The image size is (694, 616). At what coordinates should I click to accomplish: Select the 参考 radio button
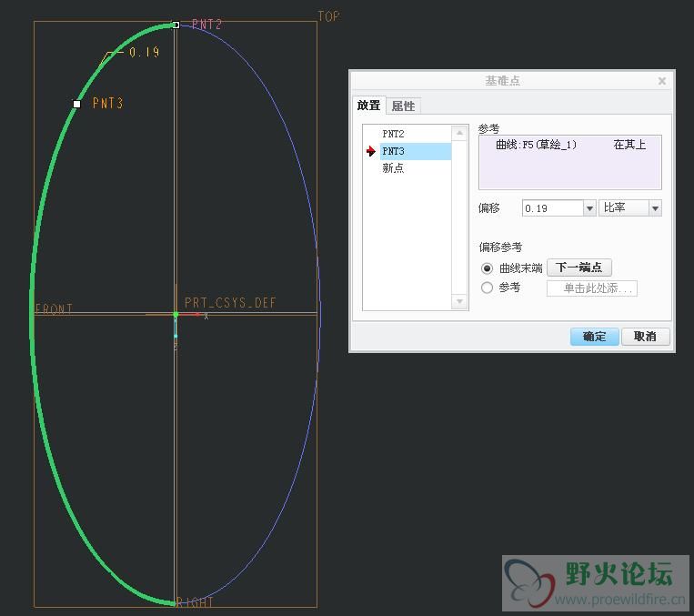point(487,288)
